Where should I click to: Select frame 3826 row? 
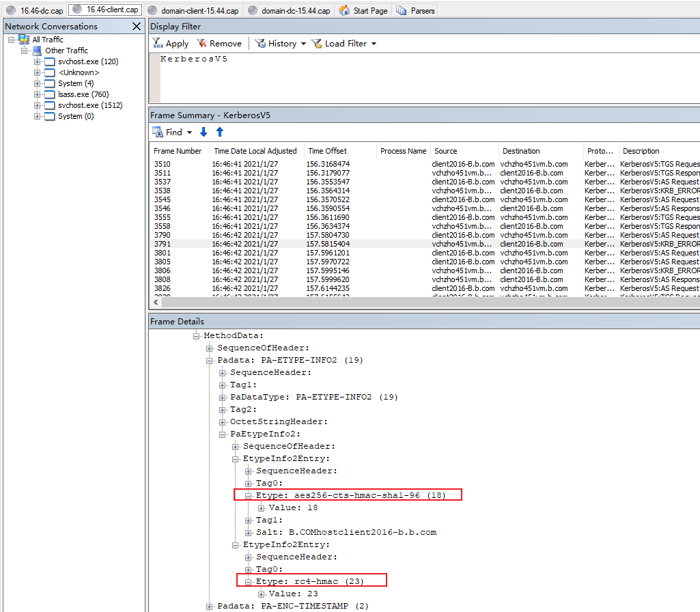coord(425,288)
